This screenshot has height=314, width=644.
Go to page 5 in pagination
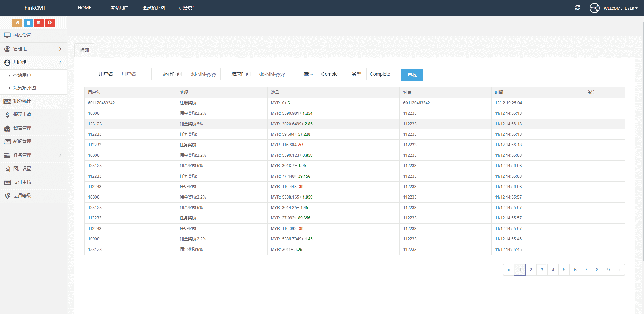(x=564, y=270)
